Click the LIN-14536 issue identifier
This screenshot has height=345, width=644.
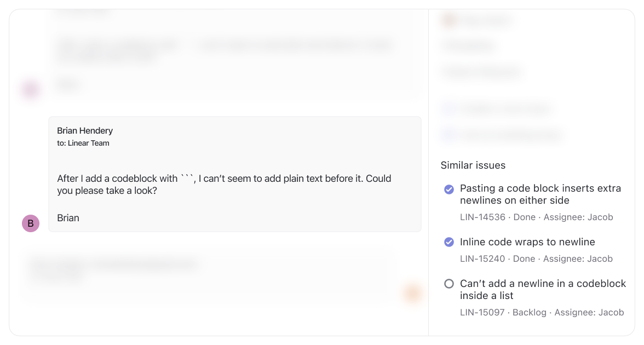tap(482, 217)
